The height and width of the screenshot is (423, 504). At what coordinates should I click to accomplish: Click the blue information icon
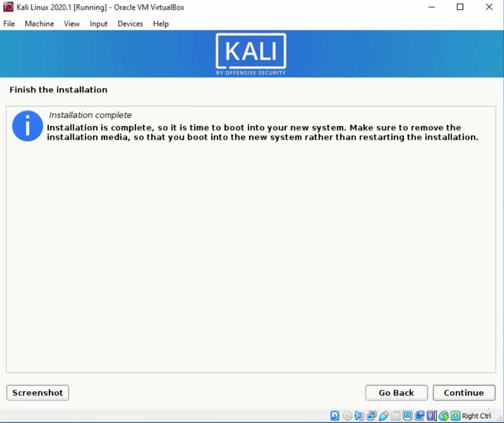(28, 126)
